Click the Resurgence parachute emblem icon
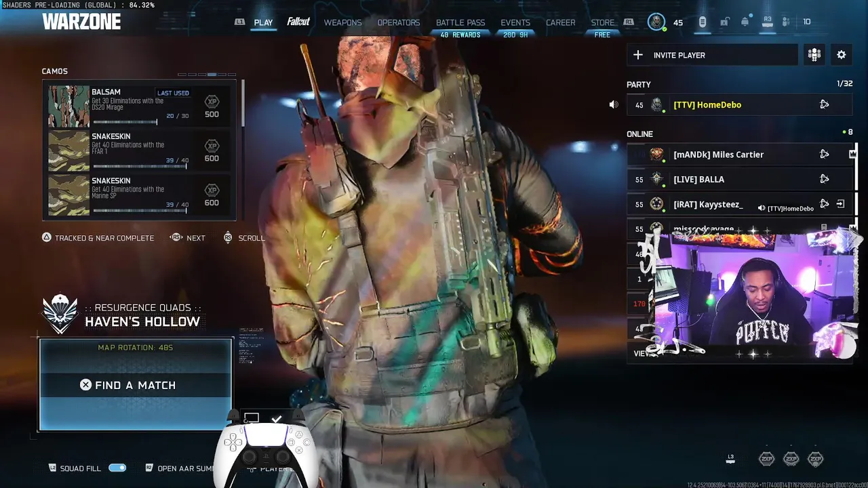 60,314
